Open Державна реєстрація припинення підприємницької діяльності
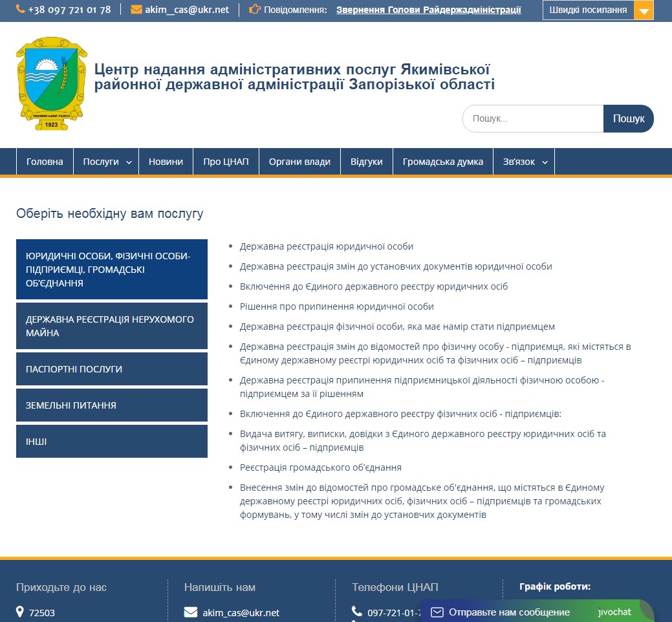This screenshot has height=622, width=672. coord(422,387)
